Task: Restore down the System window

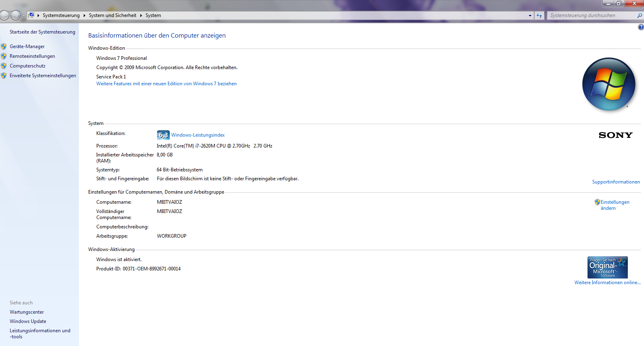Action: pyautogui.click(x=619, y=4)
